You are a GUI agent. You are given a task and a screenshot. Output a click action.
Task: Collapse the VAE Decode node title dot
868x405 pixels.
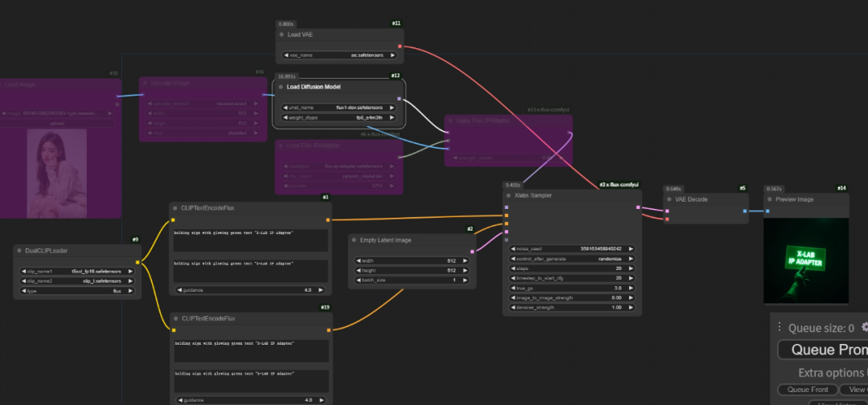click(669, 199)
